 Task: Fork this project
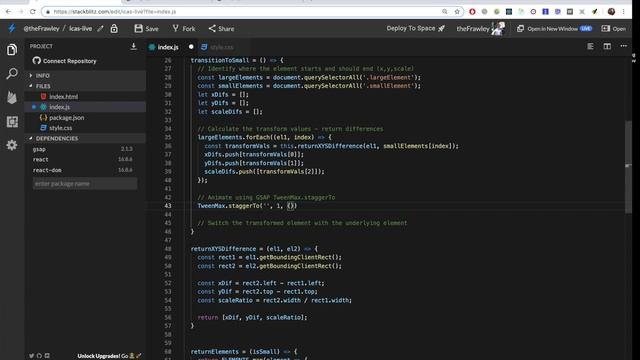[x=184, y=29]
